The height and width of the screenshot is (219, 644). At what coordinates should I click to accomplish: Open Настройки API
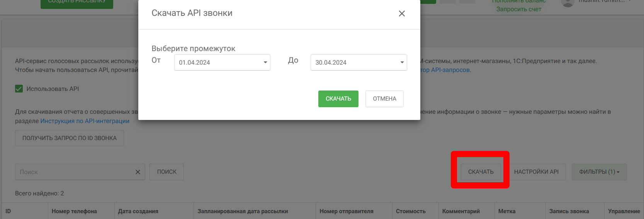(536, 172)
